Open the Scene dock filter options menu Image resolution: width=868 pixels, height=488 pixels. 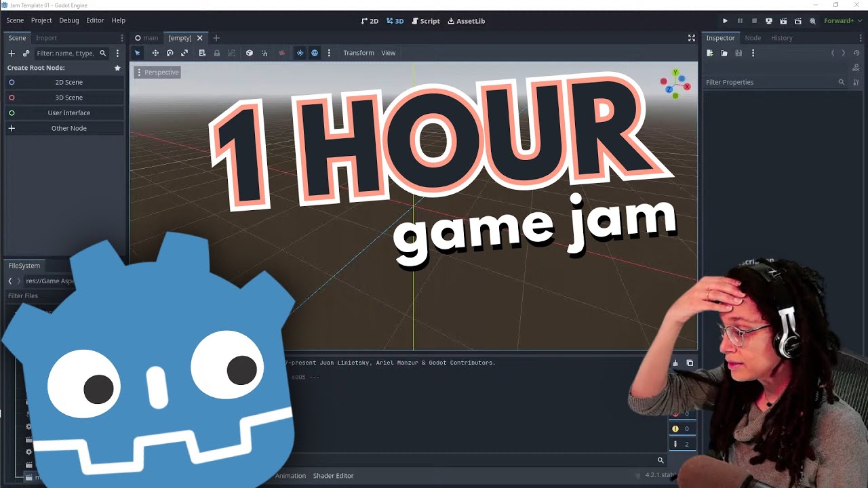click(x=117, y=53)
